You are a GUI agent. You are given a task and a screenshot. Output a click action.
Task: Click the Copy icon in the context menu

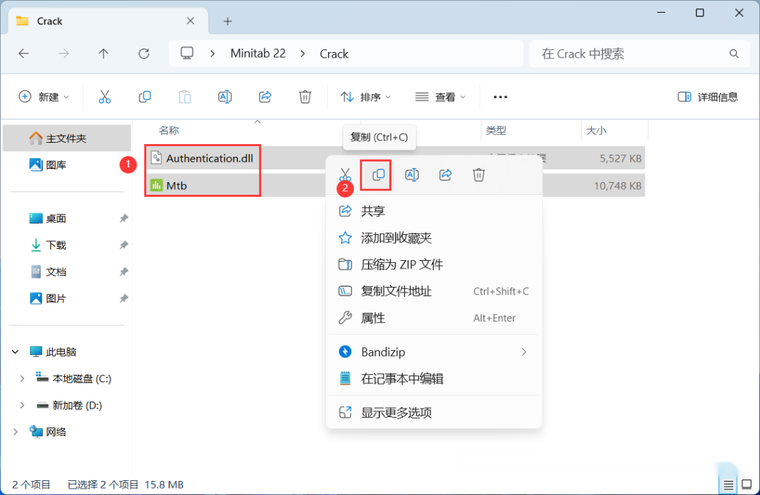(x=379, y=175)
